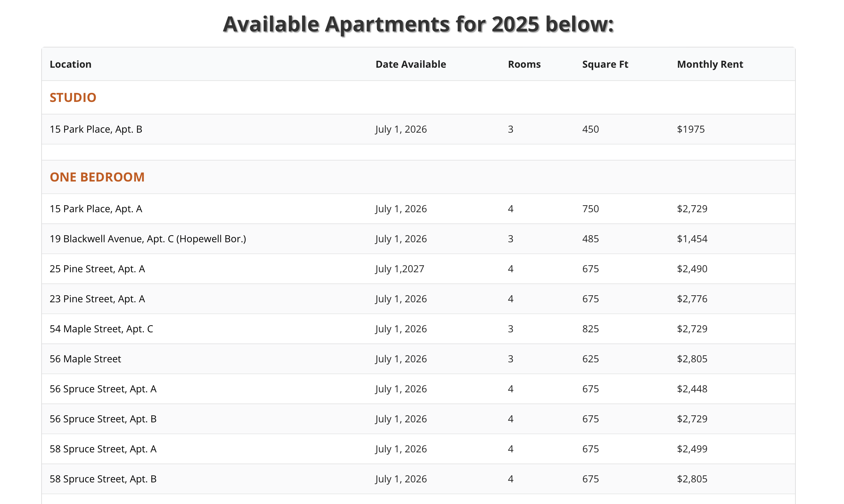Click the Rooms column header
The image size is (844, 504).
(524, 64)
